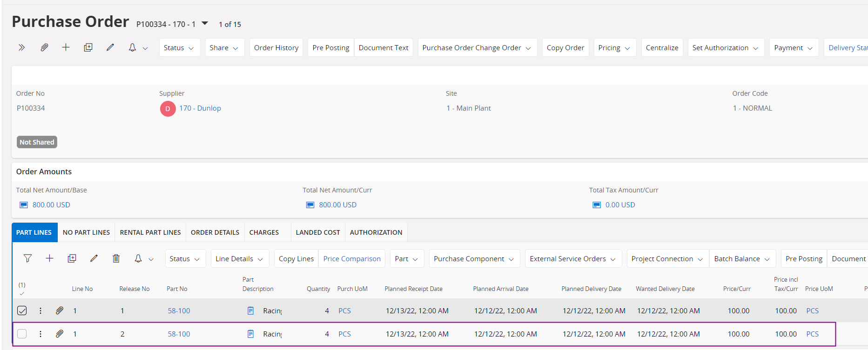This screenshot has height=350, width=868.
Task: Expand the Purchase Order Change Order dropdown
Action: pos(477,47)
